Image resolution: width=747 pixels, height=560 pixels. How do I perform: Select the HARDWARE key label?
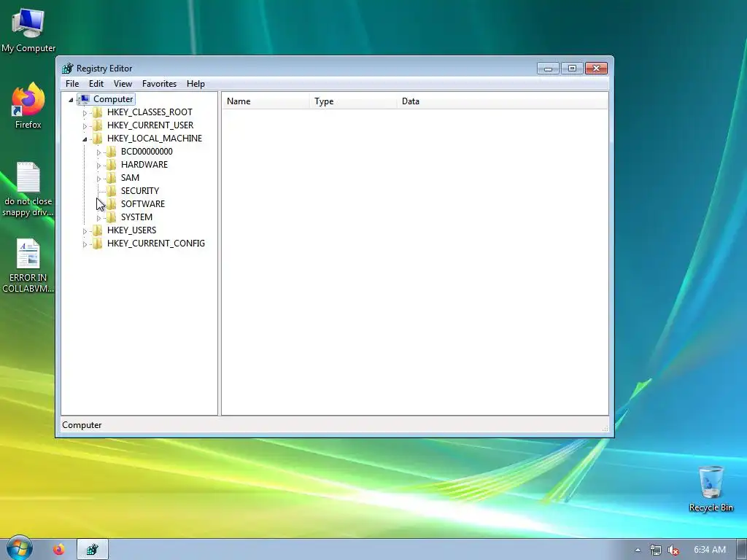click(x=144, y=165)
